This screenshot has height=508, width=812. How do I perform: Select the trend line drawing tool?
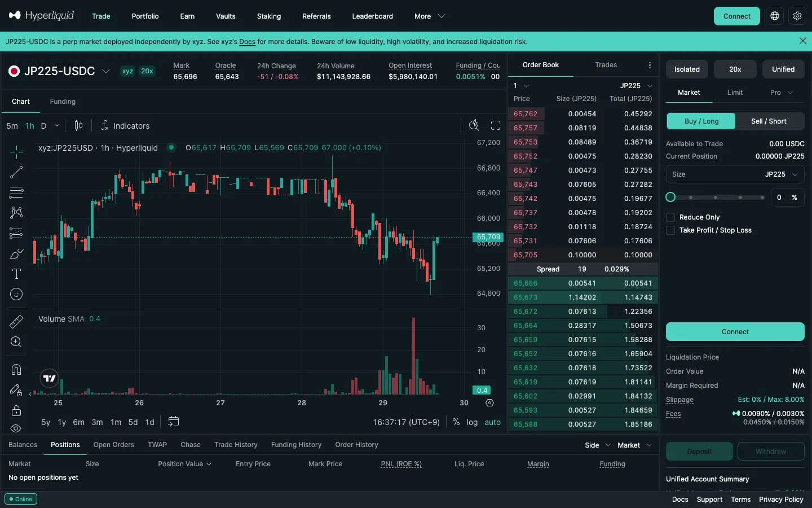coord(16,172)
